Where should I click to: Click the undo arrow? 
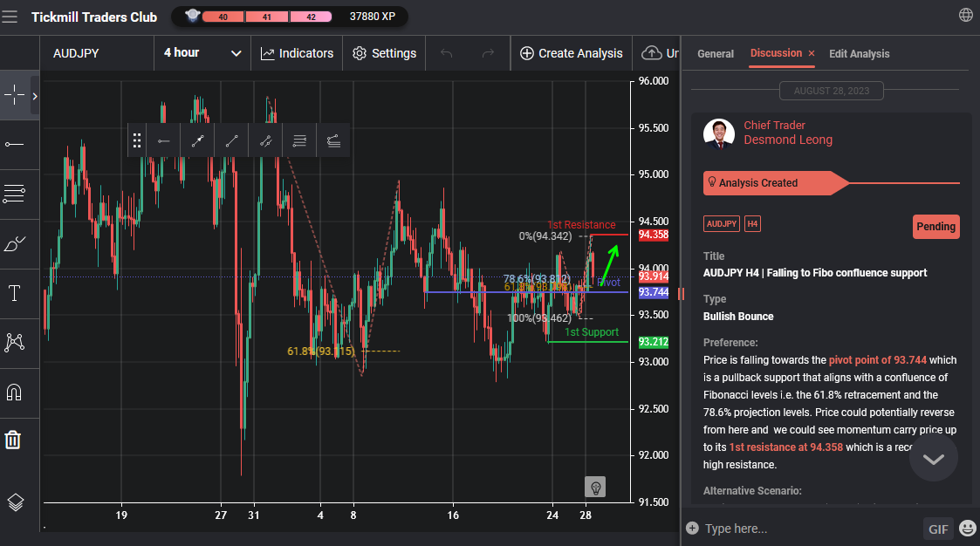point(446,53)
